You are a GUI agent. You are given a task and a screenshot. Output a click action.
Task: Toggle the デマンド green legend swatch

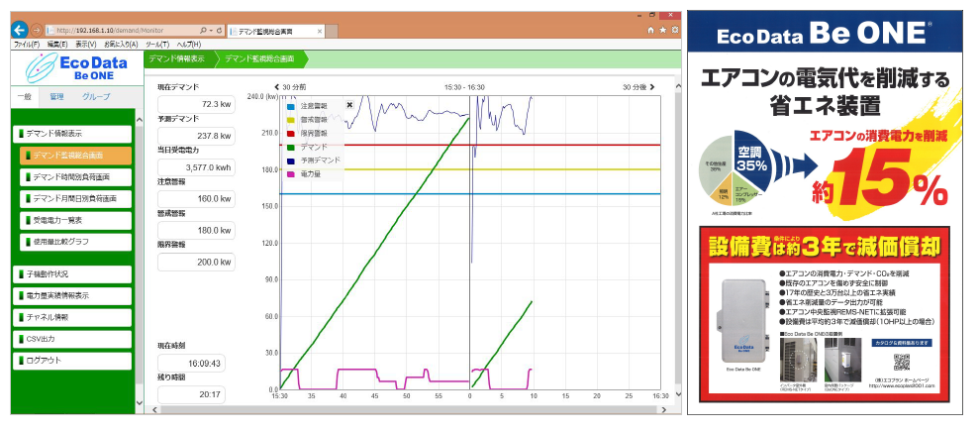pos(291,147)
